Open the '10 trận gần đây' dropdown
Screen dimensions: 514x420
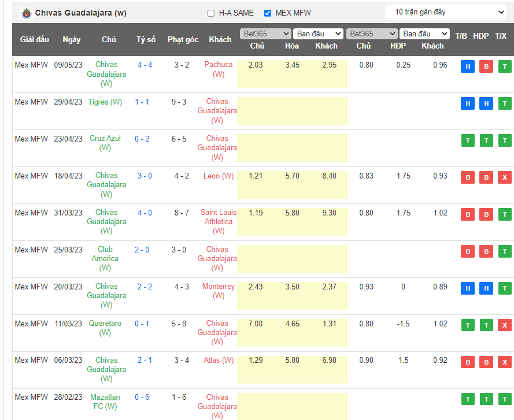445,12
